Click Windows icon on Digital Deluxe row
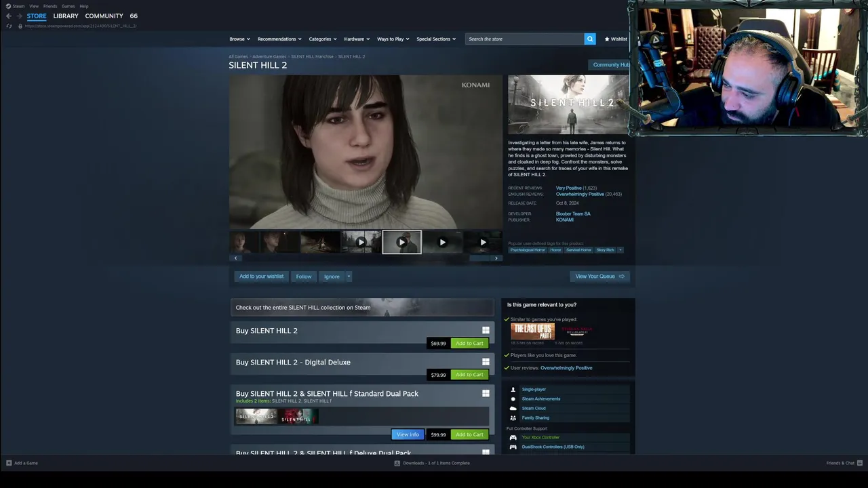Viewport: 868px width, 488px height. pyautogui.click(x=486, y=362)
